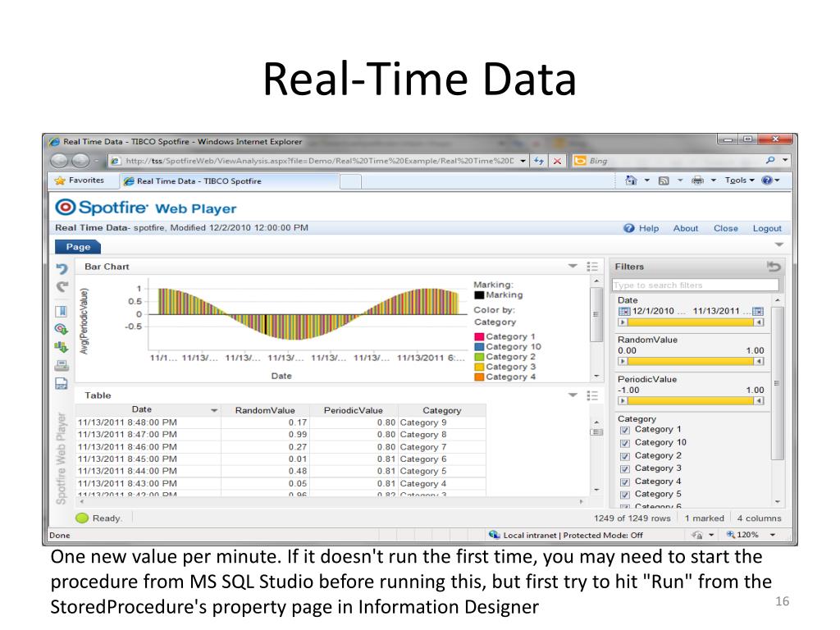The width and height of the screenshot is (840, 630).
Task: Click the Category 1 pink legend swatch
Action: tap(479, 336)
